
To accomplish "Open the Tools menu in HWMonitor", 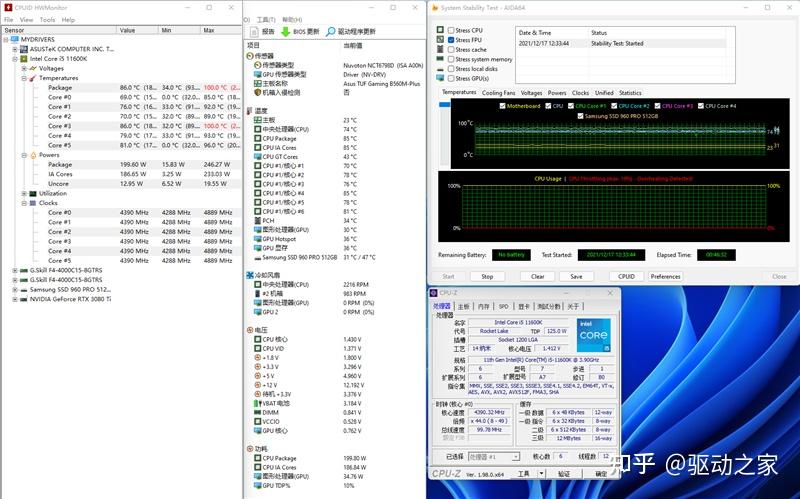I will (x=47, y=19).
